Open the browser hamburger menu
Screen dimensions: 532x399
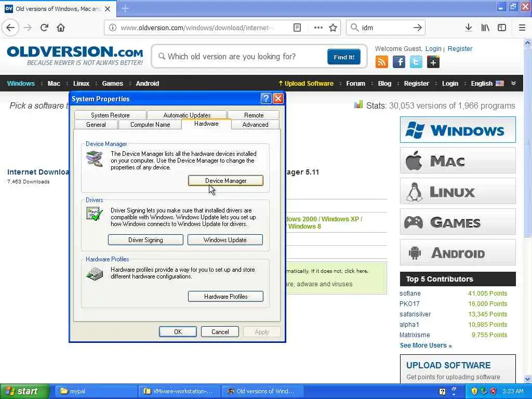pyautogui.click(x=522, y=28)
